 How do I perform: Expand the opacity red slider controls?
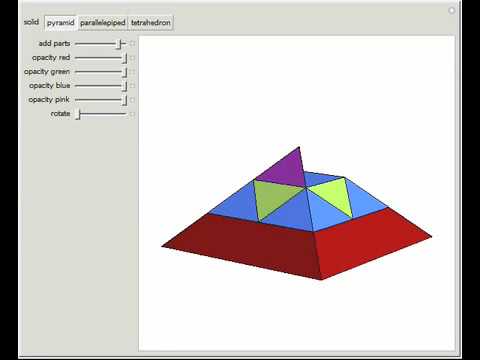133,58
